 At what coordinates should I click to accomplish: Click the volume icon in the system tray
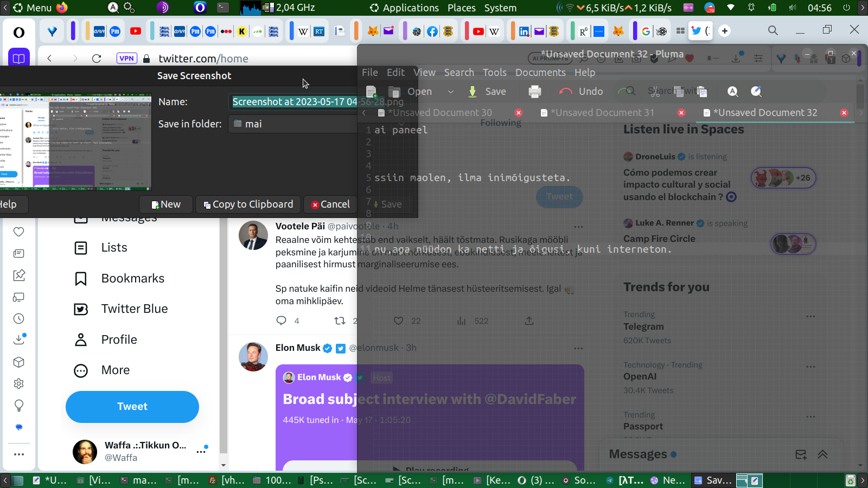pyautogui.click(x=793, y=8)
